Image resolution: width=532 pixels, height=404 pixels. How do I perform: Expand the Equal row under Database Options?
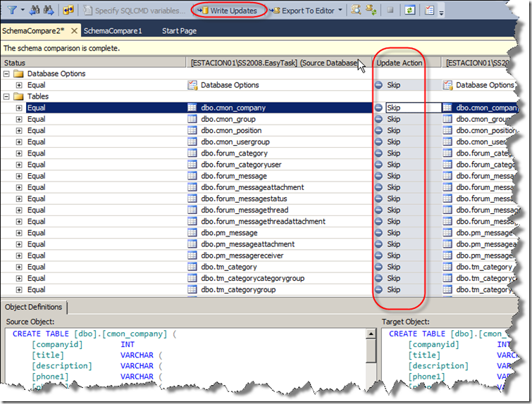19,85
